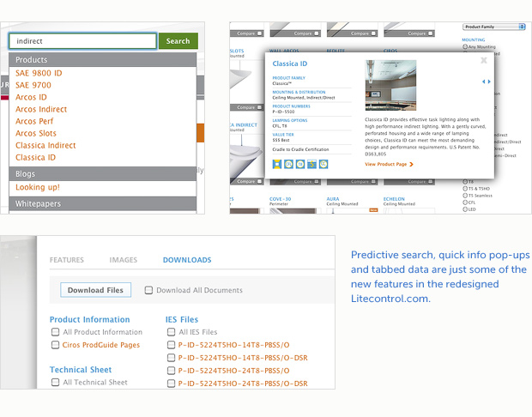Go to previous product with left arrow
532x417 pixels.
(x=483, y=82)
